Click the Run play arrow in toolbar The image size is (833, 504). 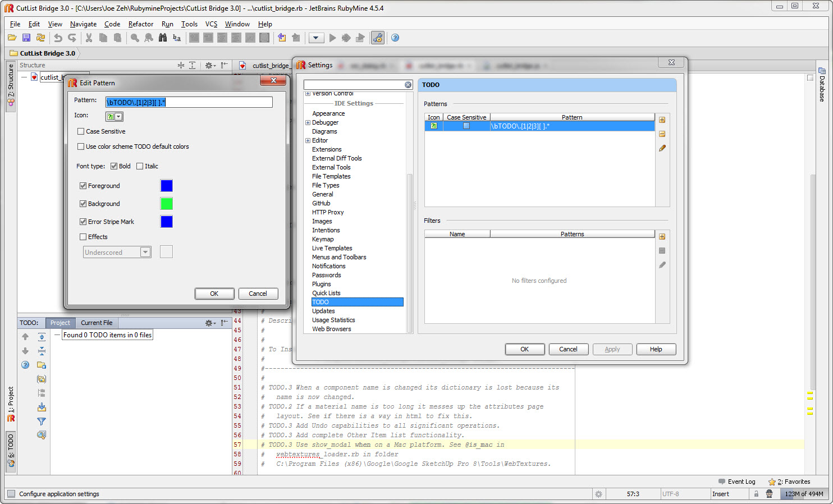point(332,38)
